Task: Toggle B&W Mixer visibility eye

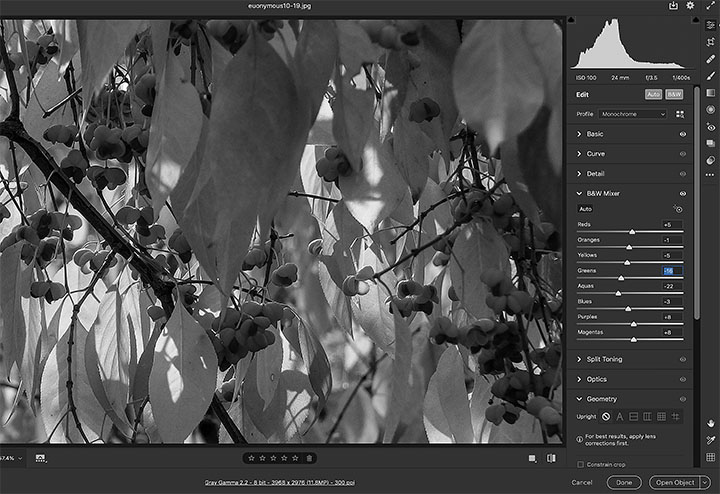Action: (x=683, y=194)
